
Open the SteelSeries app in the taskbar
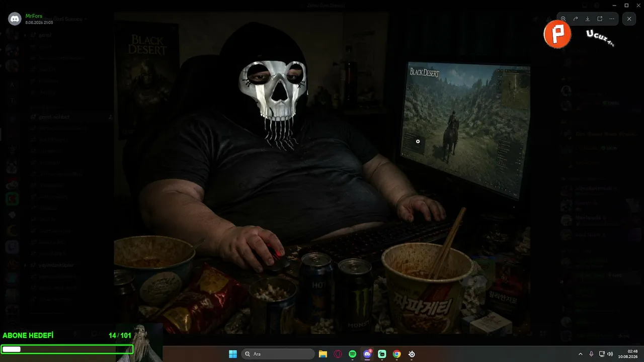(x=412, y=354)
